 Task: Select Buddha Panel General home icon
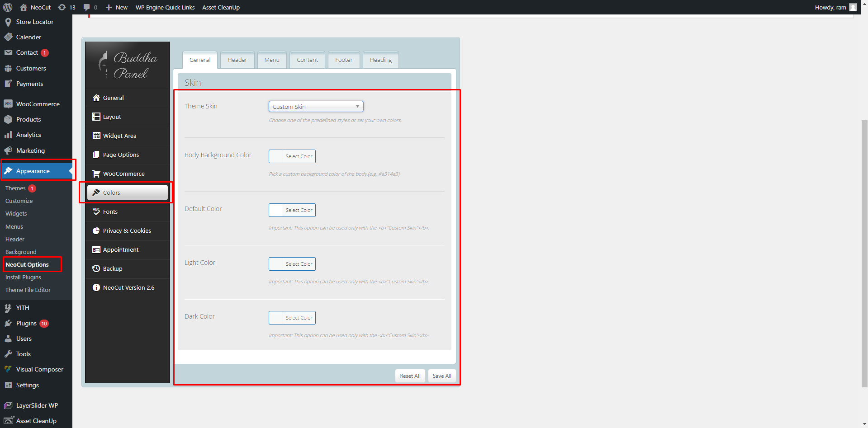pos(96,98)
